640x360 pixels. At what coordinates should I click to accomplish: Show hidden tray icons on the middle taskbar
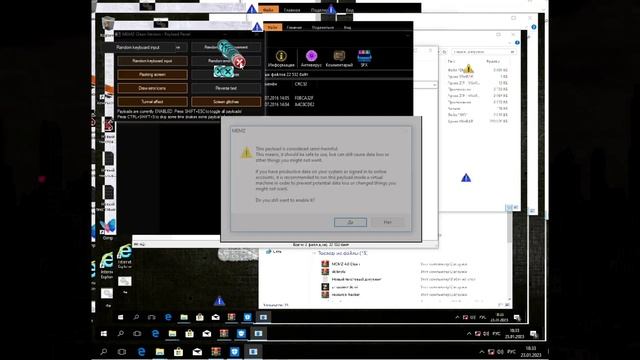(x=469, y=333)
